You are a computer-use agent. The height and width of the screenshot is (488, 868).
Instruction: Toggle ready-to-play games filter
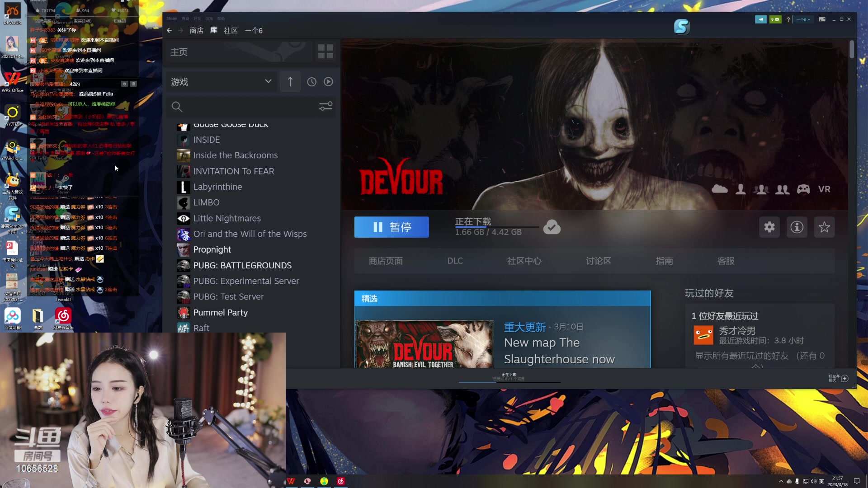click(x=329, y=82)
